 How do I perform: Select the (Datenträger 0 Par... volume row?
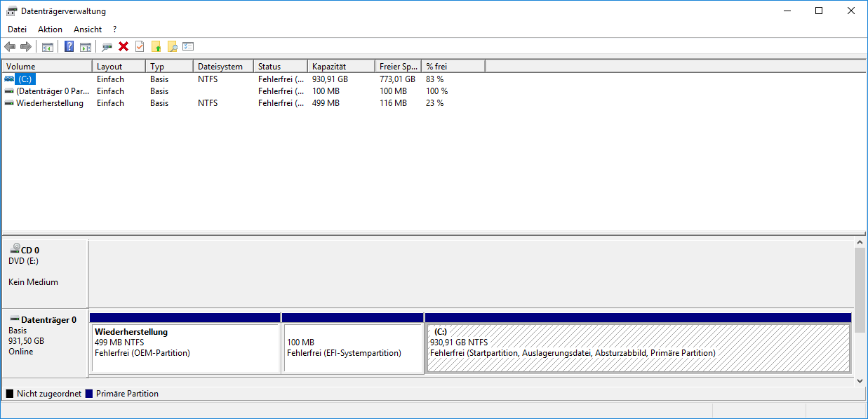tap(53, 91)
